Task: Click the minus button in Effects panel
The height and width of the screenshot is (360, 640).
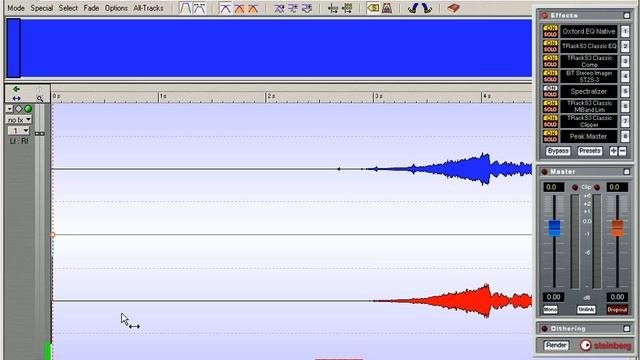Action: coord(622,151)
